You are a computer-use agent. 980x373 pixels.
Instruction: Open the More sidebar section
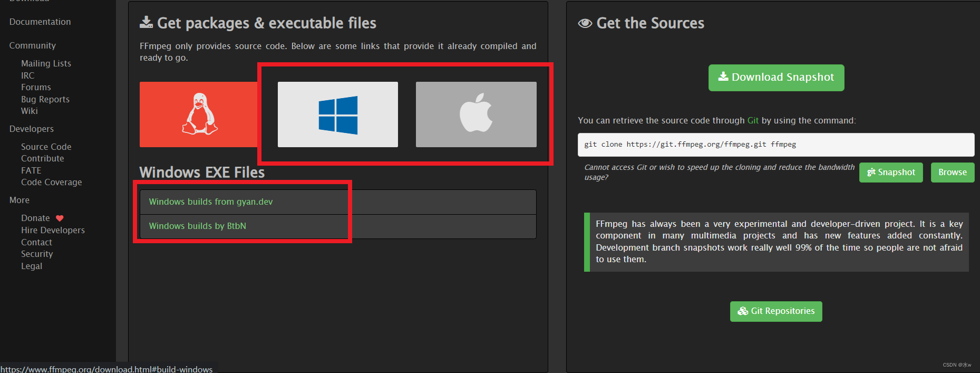pyautogui.click(x=20, y=200)
